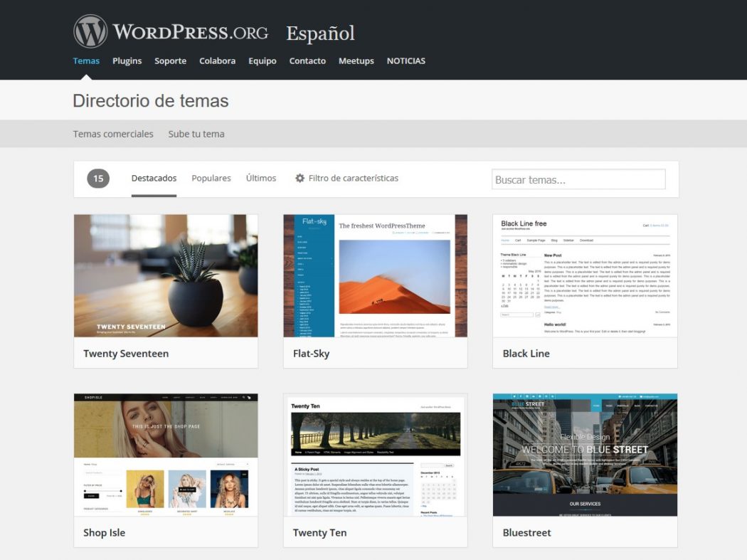Viewport: 747px width, 560px height.
Task: Navigate to the Contacto menu entry
Action: click(307, 60)
